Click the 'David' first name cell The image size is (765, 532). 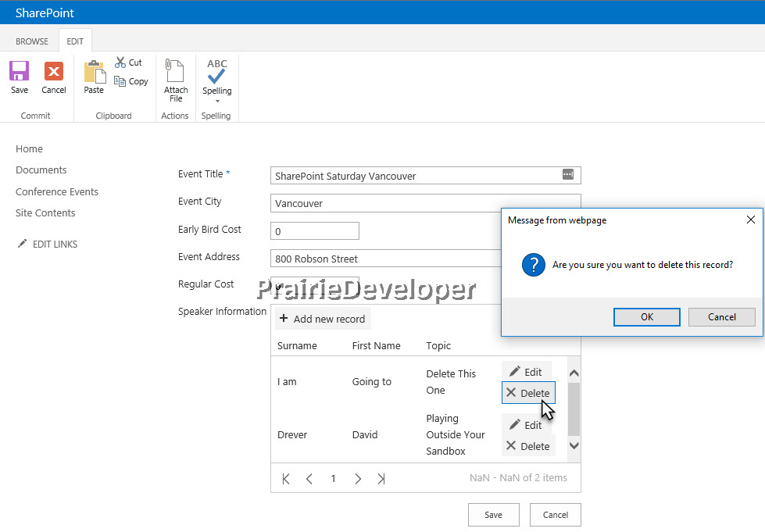click(365, 434)
